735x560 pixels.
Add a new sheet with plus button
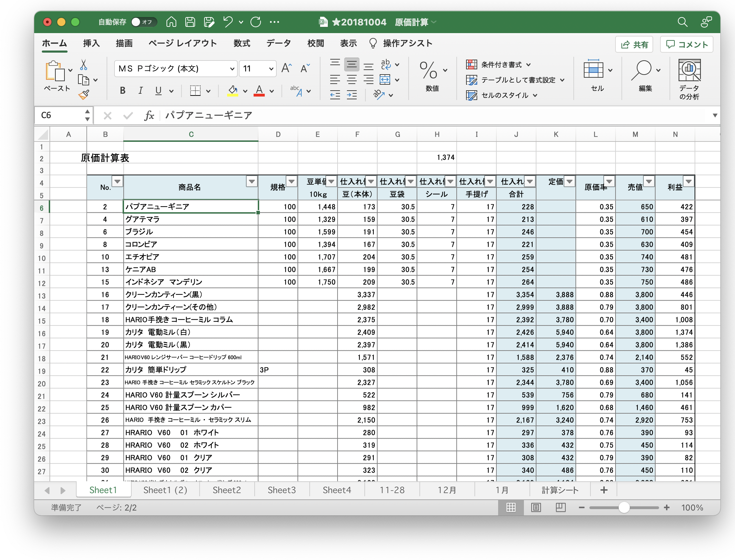point(604,490)
